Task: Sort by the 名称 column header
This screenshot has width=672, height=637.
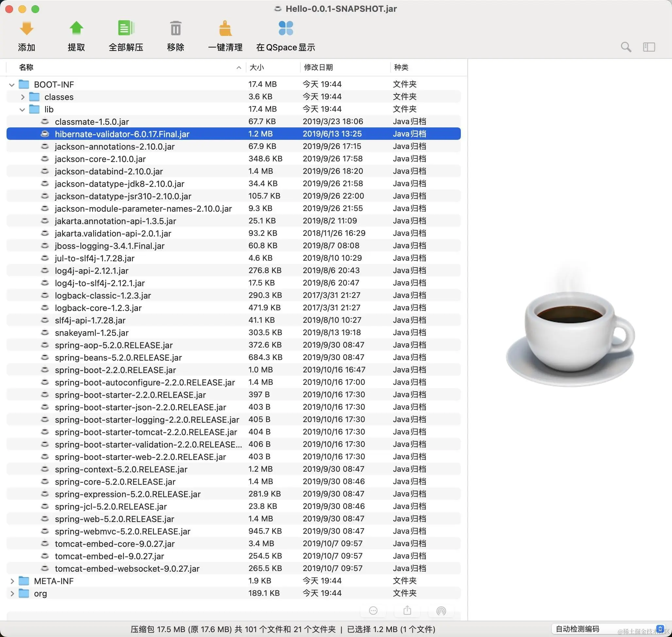Action: (26, 67)
